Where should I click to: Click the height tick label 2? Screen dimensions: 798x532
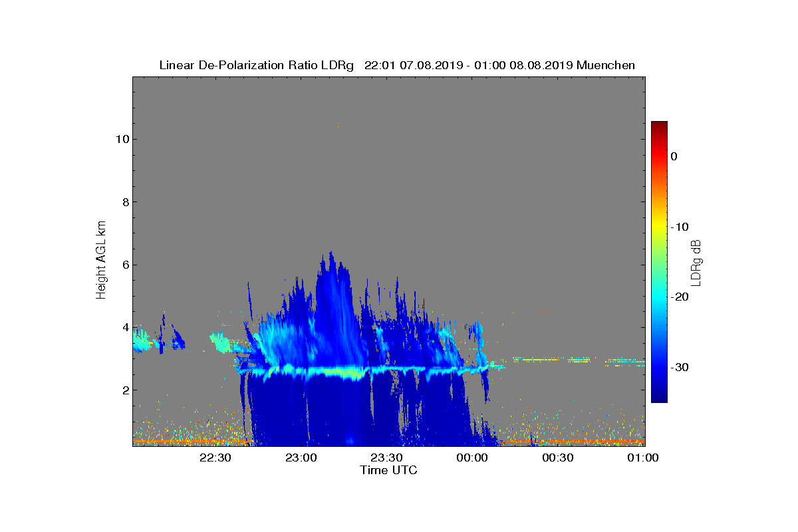coord(124,390)
